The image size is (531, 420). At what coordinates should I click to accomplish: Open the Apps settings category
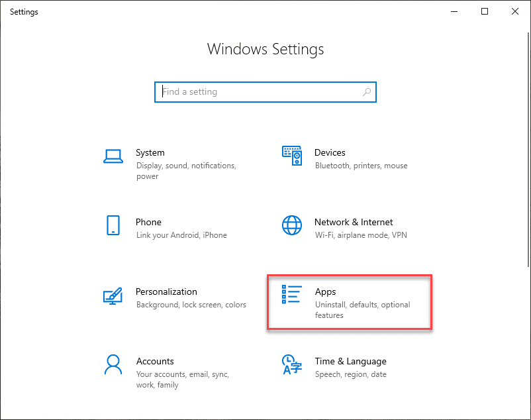(x=350, y=303)
